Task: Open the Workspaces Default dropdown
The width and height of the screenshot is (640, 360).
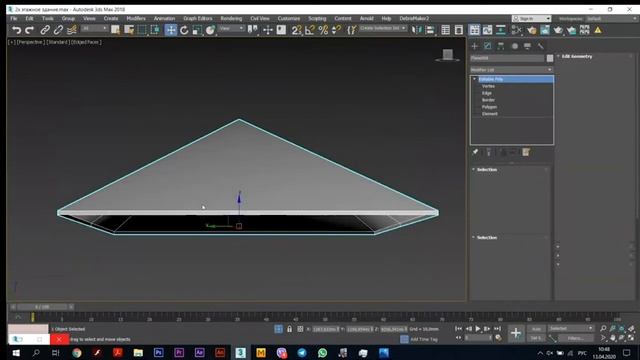Action: coord(611,18)
